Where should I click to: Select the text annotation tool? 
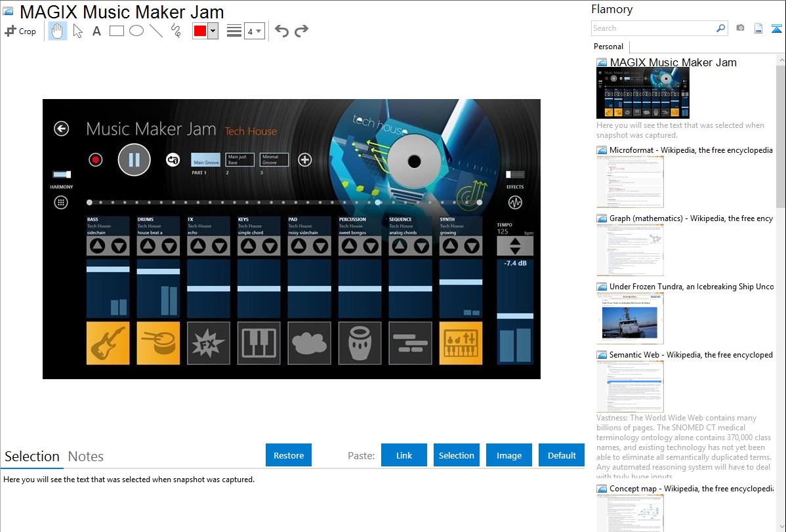[x=96, y=31]
